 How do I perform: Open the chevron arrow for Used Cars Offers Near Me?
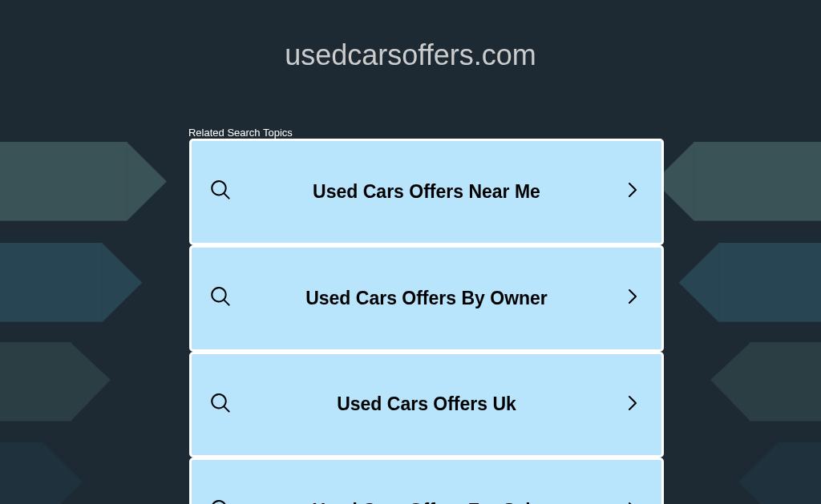(x=633, y=190)
